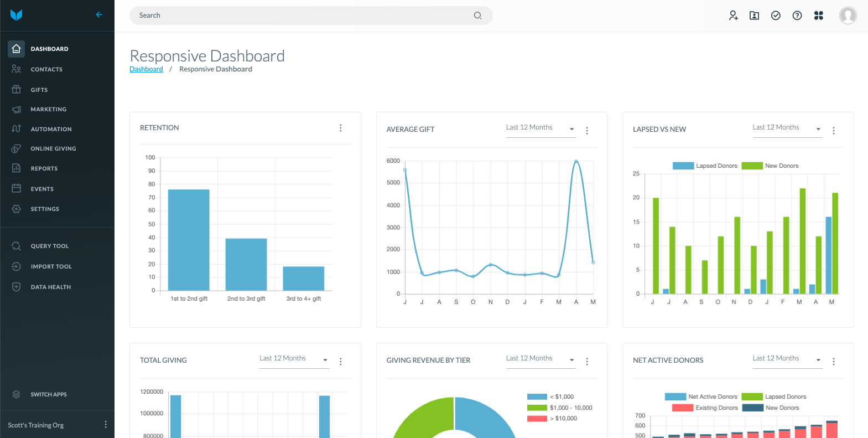Click the Automation workflow icon

(x=17, y=128)
